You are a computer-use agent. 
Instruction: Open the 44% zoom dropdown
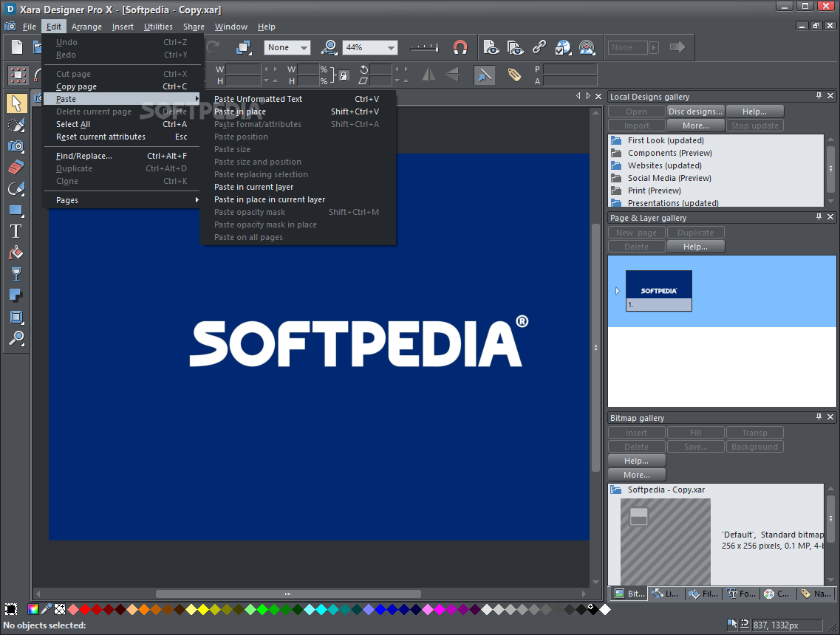(x=369, y=47)
